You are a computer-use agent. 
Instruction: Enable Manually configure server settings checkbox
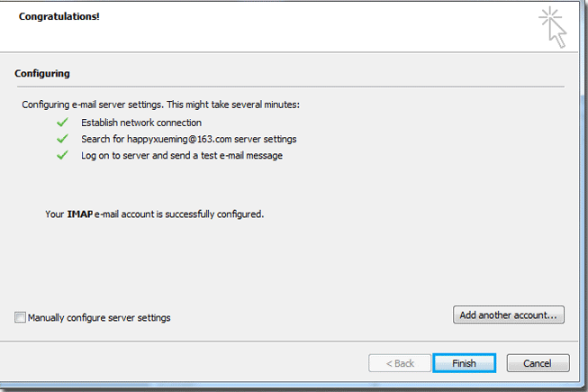[x=20, y=317]
